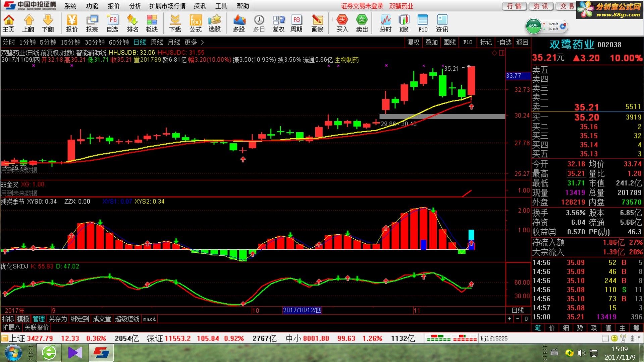This screenshot has width=644, height=362.
Task: Select the 60分钟 period tab
Action: point(119,42)
